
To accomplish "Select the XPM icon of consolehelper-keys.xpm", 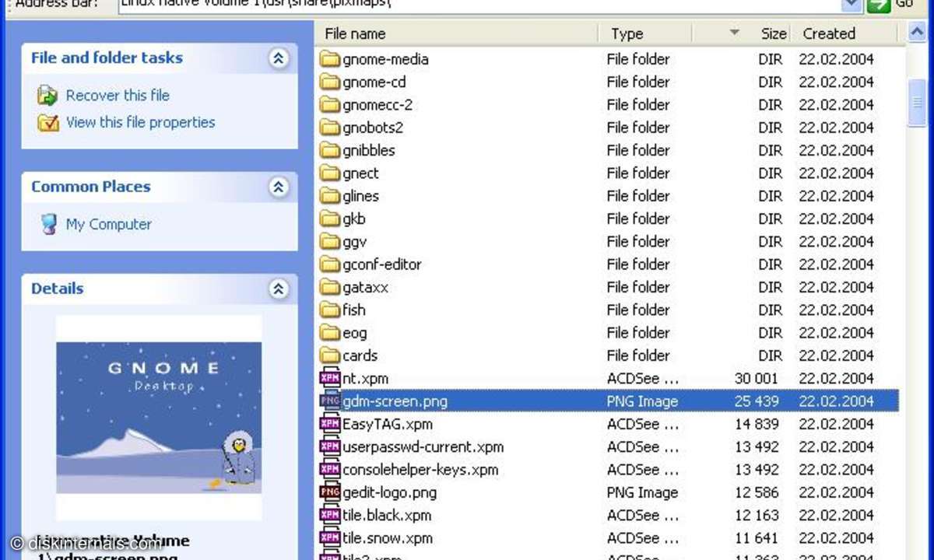I will tap(330, 470).
